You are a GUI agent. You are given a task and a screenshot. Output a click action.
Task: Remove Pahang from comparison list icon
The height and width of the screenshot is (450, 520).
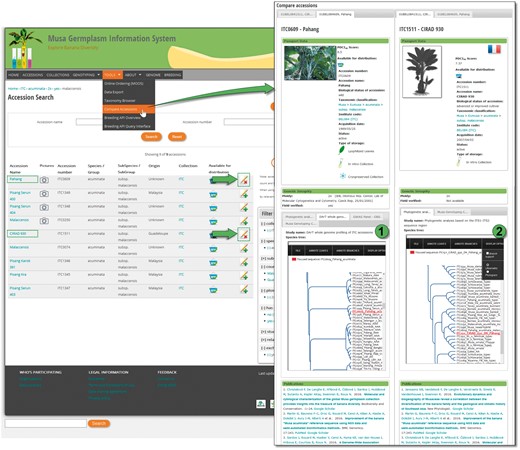244,180
